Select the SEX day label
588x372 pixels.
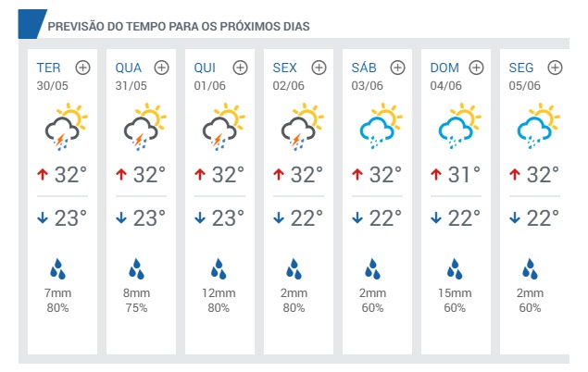(284, 68)
